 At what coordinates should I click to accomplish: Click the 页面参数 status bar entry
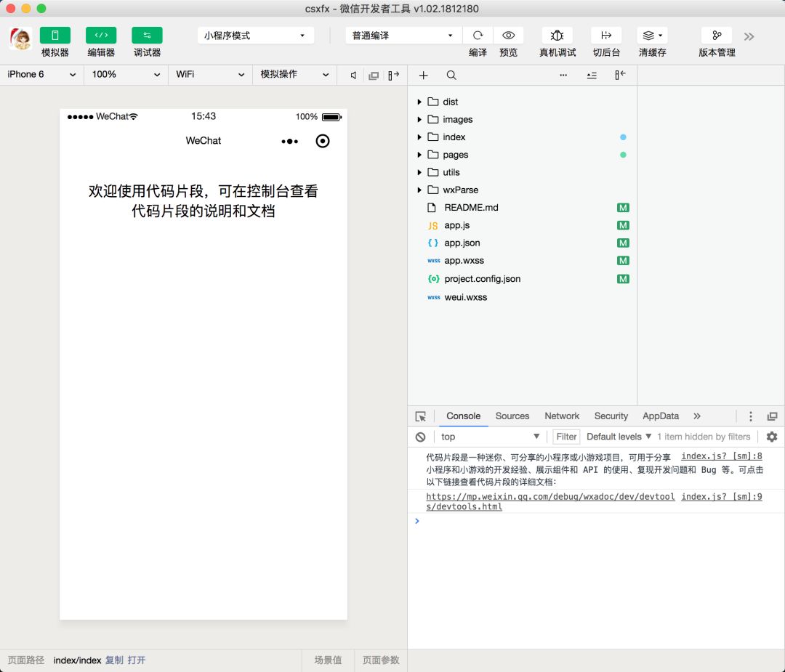click(x=381, y=660)
